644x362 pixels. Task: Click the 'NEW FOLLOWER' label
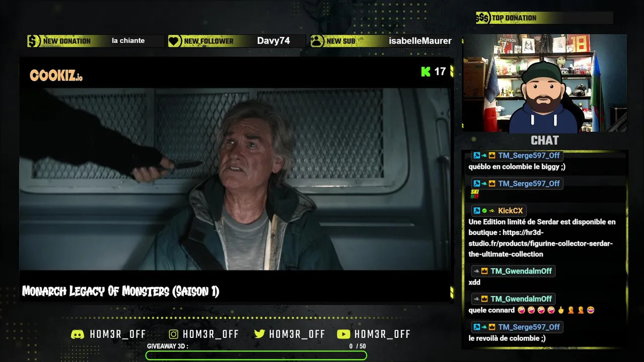209,41
